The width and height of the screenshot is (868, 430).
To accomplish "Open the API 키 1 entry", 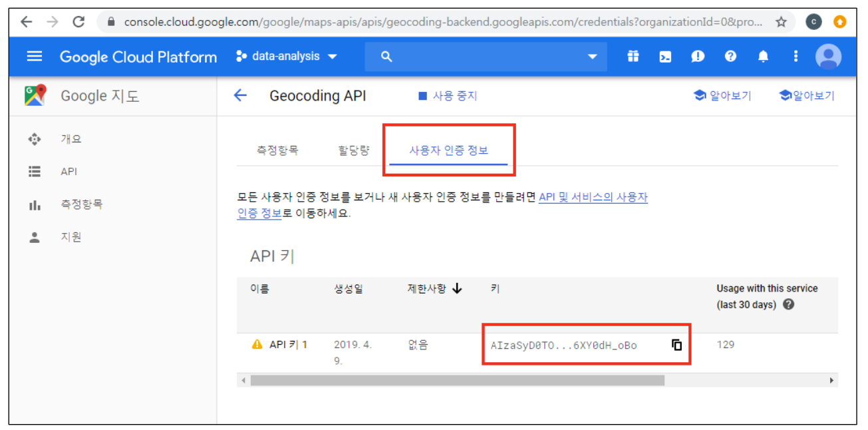I will (x=288, y=345).
